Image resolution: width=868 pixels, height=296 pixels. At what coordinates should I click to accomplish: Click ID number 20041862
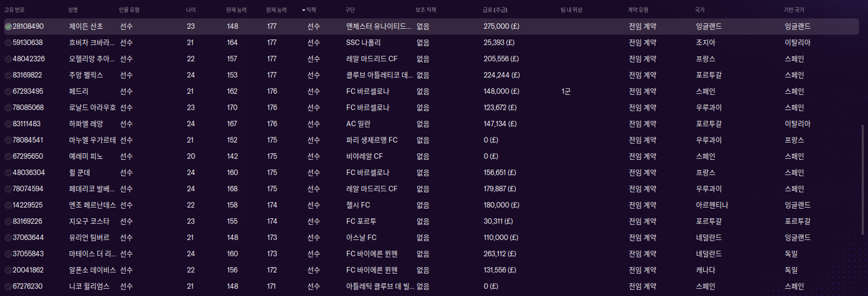(x=28, y=270)
